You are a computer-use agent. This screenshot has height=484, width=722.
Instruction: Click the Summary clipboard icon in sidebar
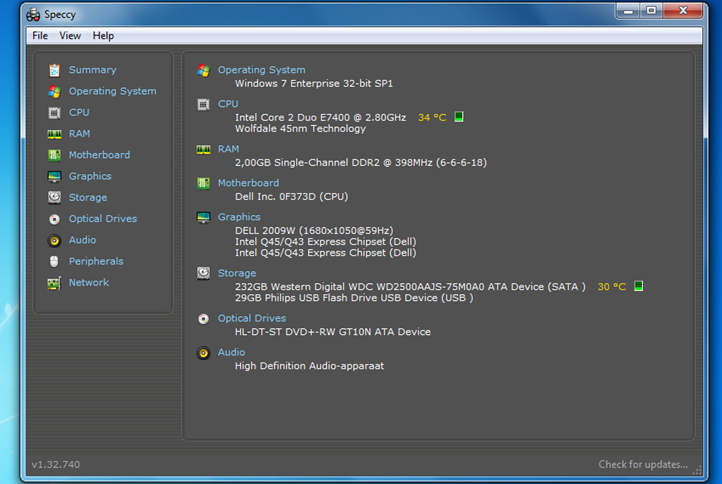point(54,70)
